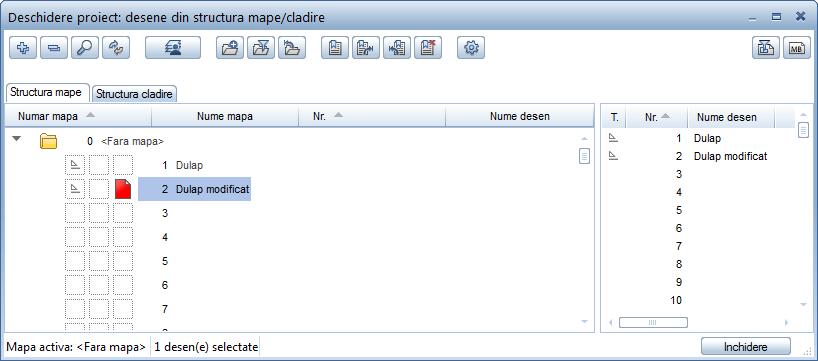The height and width of the screenshot is (361, 818).
Task: Maximize the Deschidere proiect window
Action: [776, 17]
